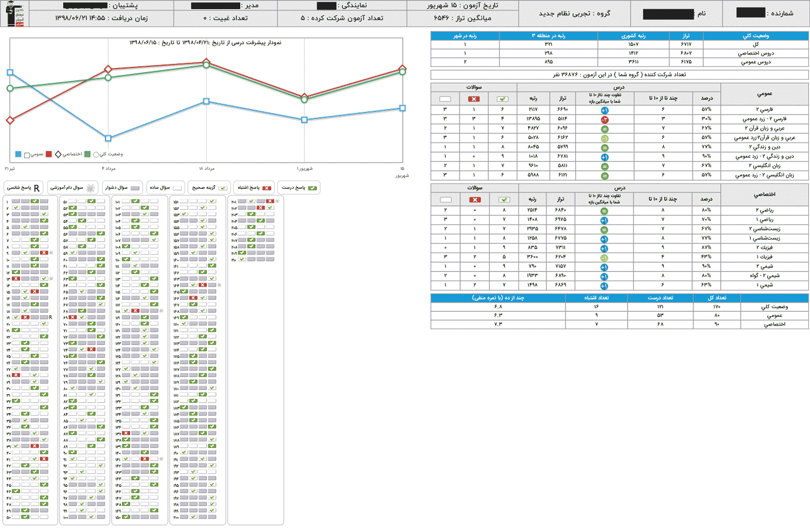The height and width of the screenshot is (532, 810).
Task: Click the R icon for پاسخ شانسی
Action: pyautogui.click(x=37, y=188)
